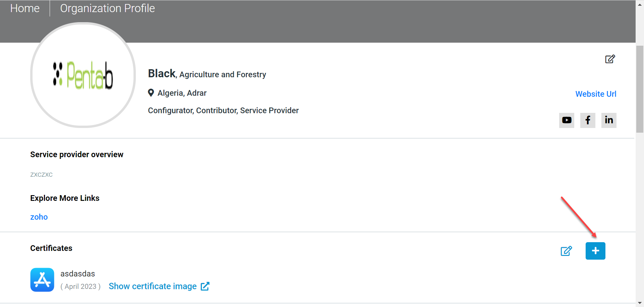Click the Black organization name

pos(162,74)
